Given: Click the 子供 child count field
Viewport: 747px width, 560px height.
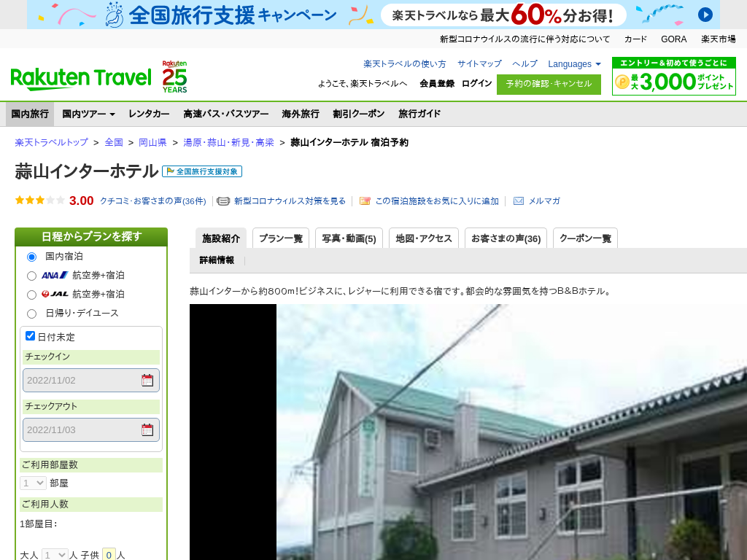Looking at the screenshot, I should coord(109,555).
